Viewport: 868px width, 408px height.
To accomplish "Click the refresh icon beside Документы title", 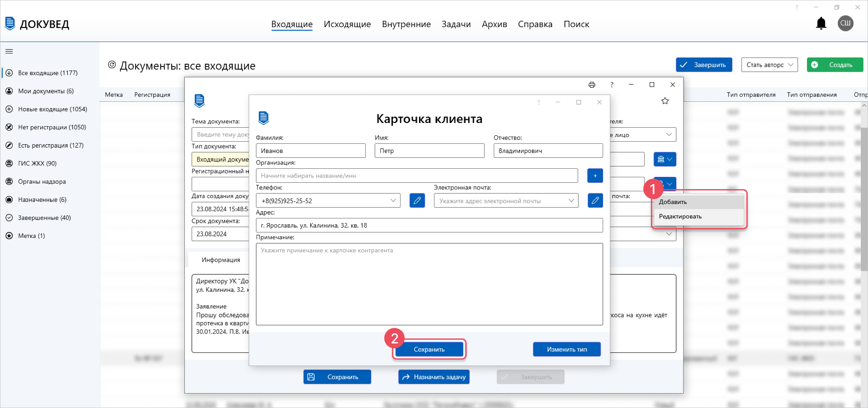I will [x=112, y=64].
